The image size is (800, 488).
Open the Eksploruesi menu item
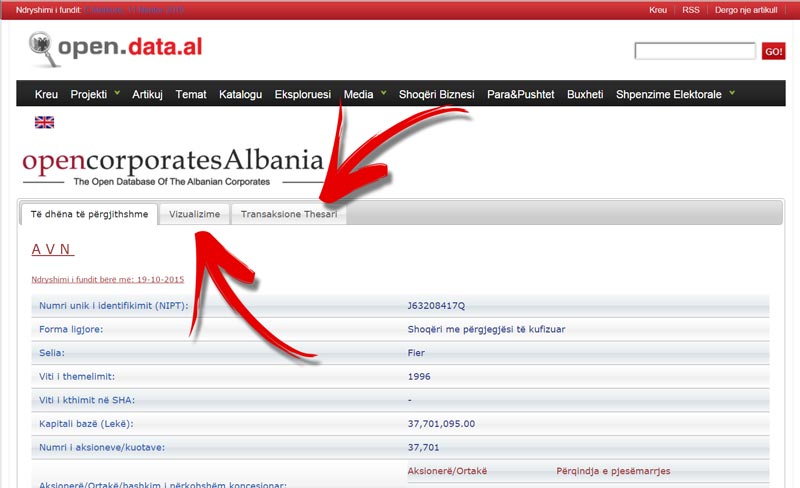point(303,94)
